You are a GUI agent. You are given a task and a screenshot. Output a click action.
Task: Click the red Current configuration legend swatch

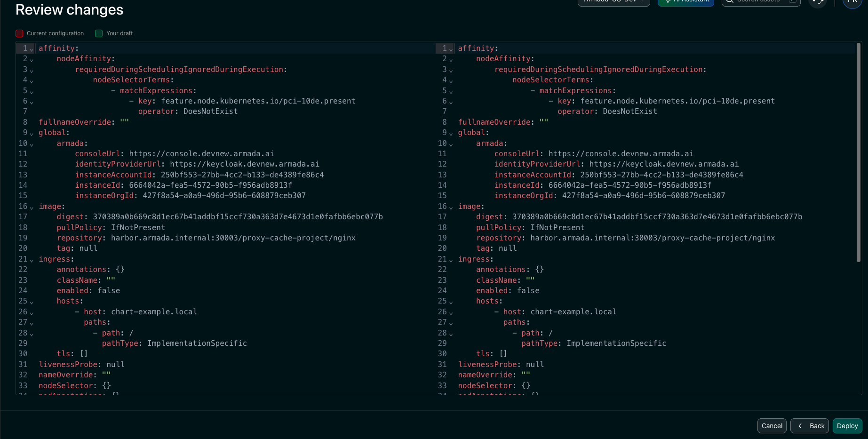click(19, 33)
